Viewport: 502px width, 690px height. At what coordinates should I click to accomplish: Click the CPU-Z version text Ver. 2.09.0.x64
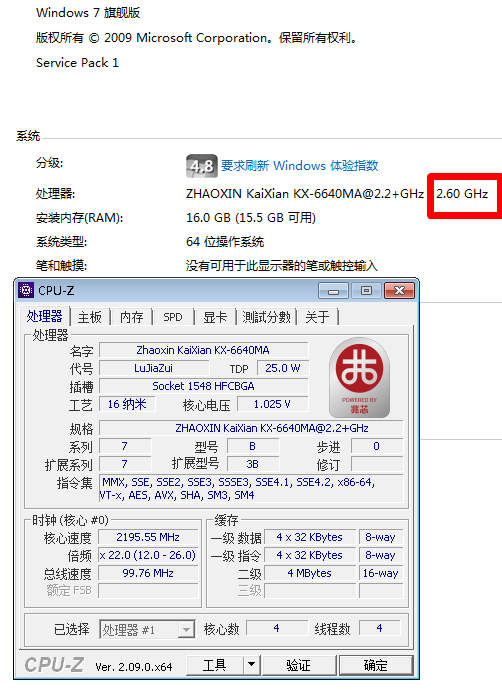click(x=134, y=667)
